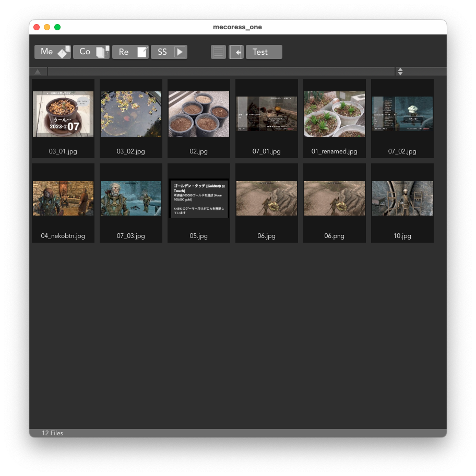Select the 07_02.jpg thumbnail
The width and height of the screenshot is (476, 476).
point(402,114)
